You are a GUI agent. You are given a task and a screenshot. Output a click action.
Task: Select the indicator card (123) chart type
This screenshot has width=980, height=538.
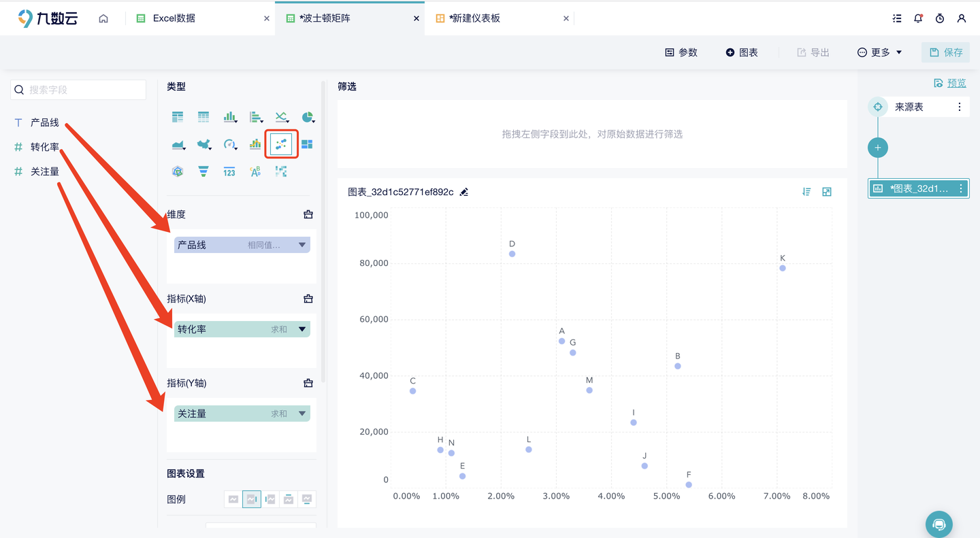click(x=229, y=171)
